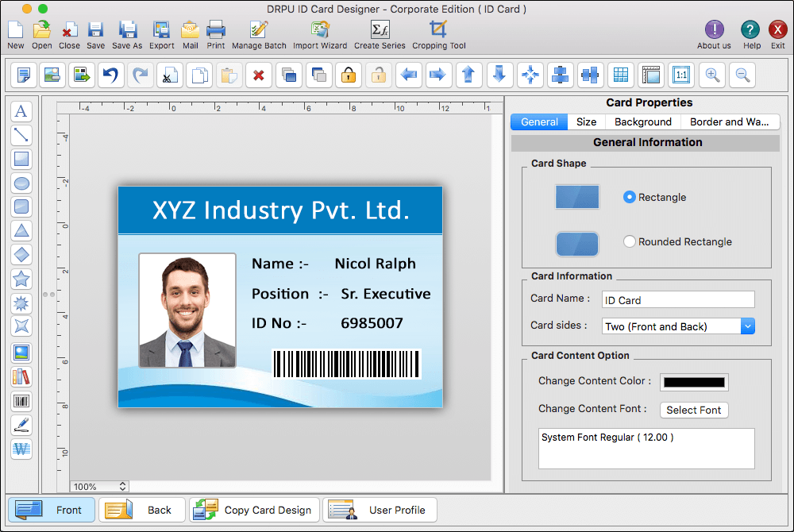Open User Profile

coord(380,510)
